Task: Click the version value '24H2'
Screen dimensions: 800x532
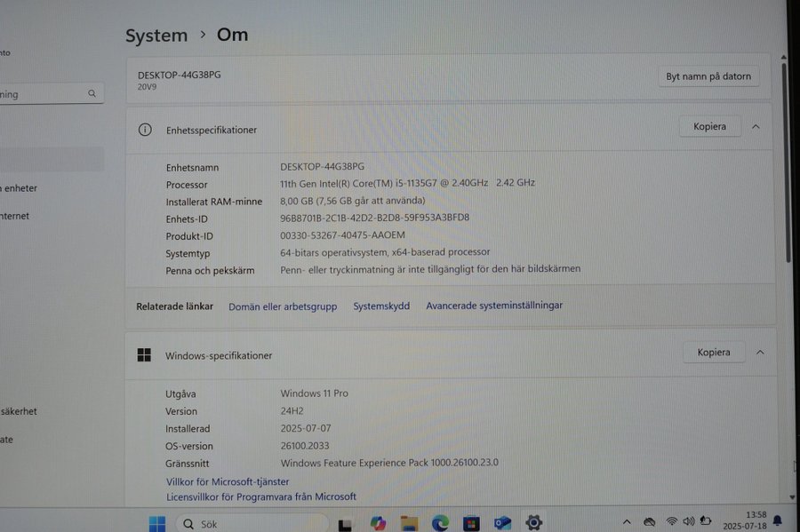Action: pos(292,410)
